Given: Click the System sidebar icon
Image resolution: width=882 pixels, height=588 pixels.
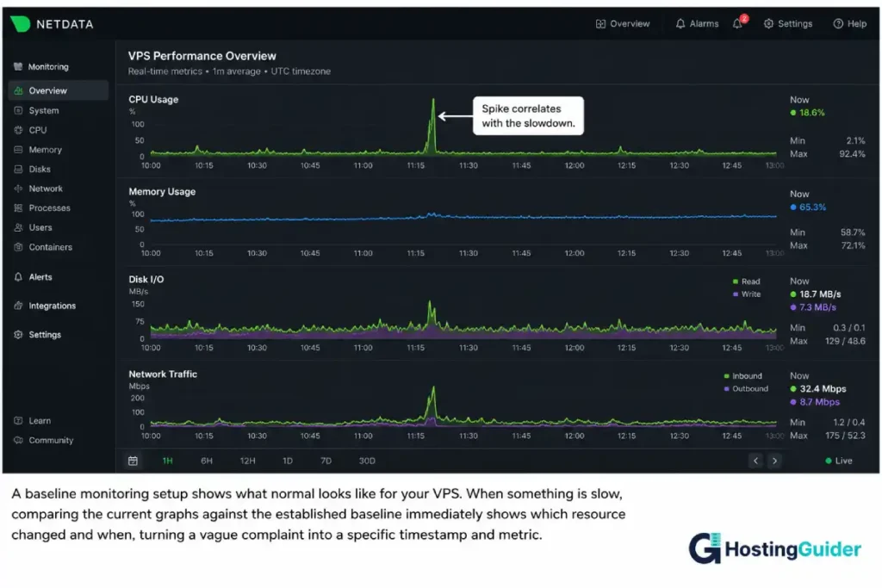Looking at the screenshot, I should click(x=18, y=110).
